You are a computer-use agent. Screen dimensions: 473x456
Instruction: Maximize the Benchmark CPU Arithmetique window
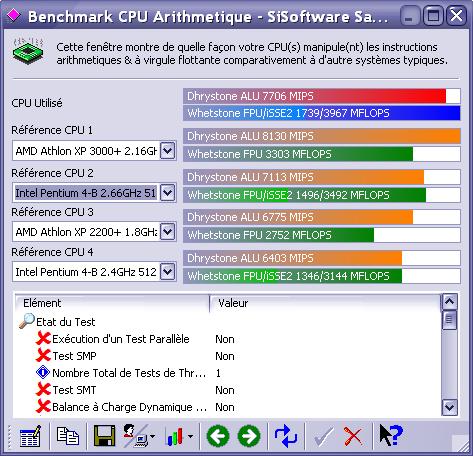(433, 16)
